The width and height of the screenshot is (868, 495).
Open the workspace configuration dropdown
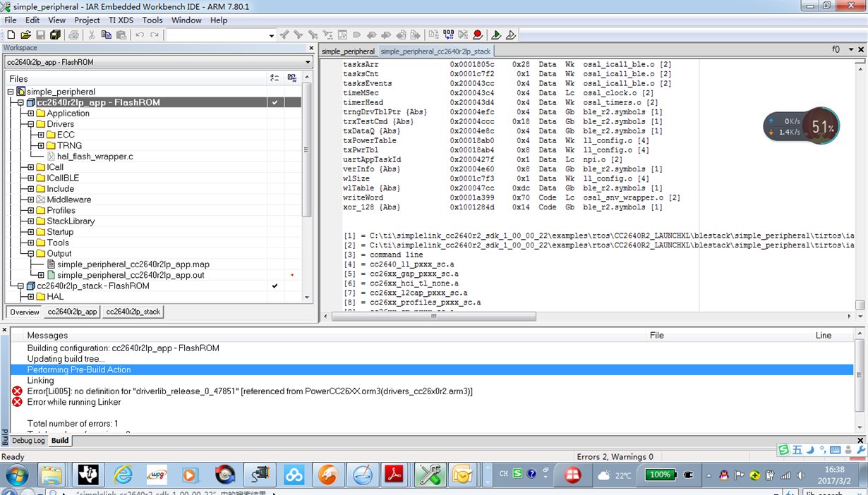[307, 62]
